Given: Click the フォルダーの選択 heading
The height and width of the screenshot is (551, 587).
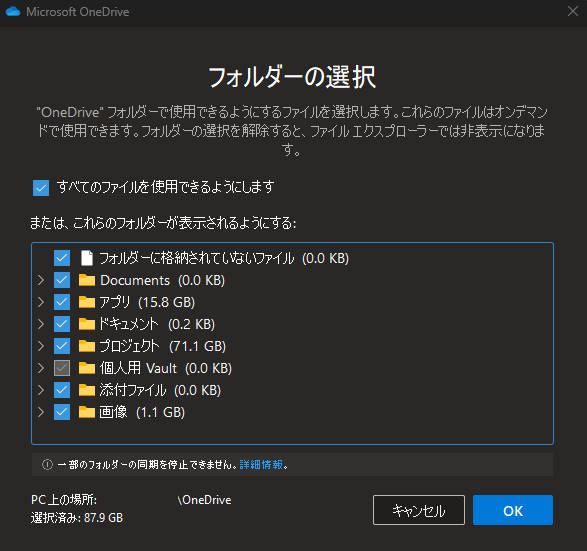Looking at the screenshot, I should tap(292, 77).
